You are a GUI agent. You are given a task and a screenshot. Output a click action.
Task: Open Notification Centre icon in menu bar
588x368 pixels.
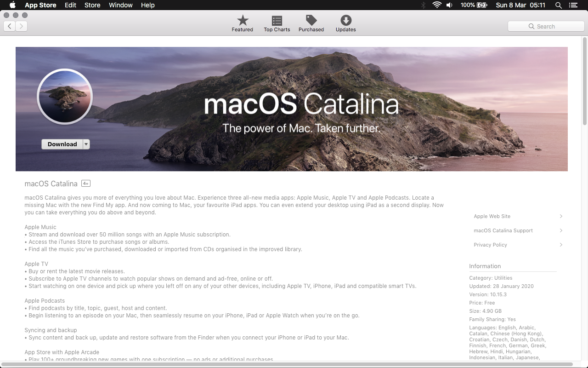(573, 5)
